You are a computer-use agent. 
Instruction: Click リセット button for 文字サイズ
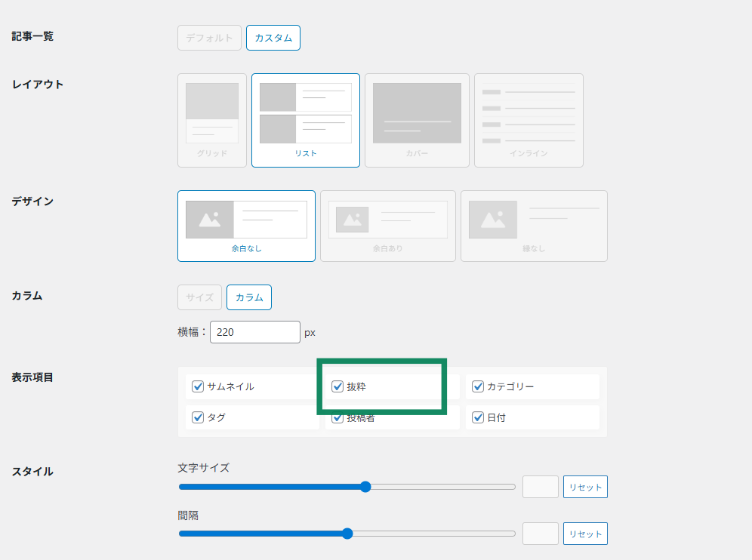[585, 487]
